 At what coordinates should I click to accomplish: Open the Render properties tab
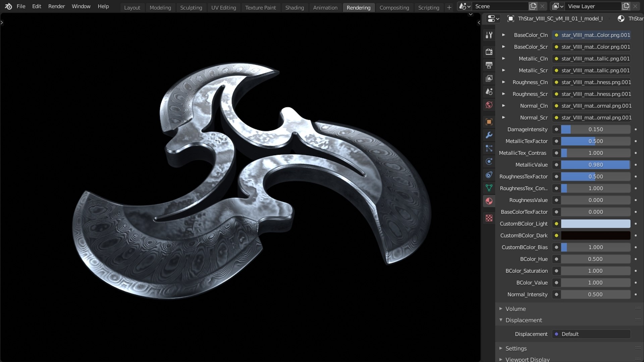pyautogui.click(x=489, y=52)
